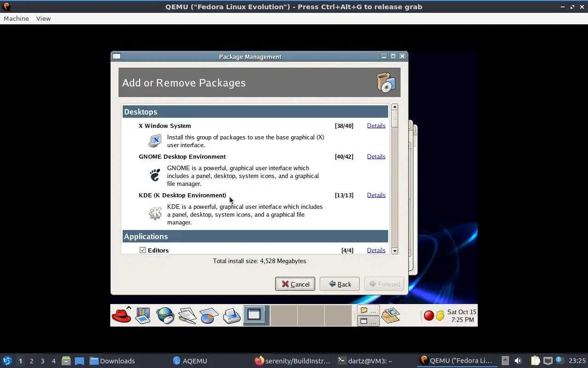Click the red round update alert icon
588x368 pixels.
(x=429, y=316)
